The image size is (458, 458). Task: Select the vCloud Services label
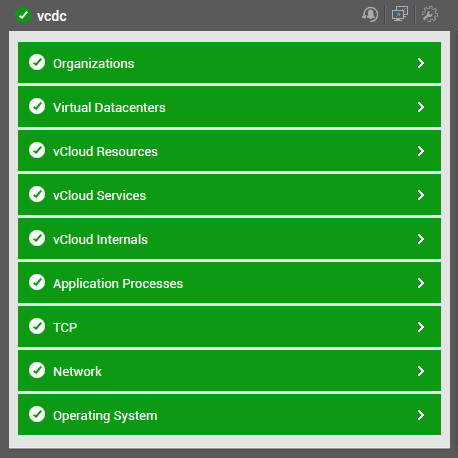point(100,196)
